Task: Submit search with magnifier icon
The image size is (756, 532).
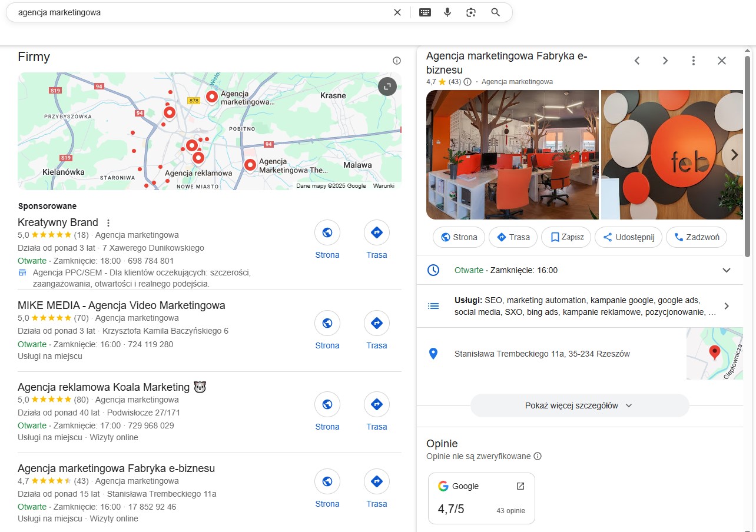Action: coord(495,12)
